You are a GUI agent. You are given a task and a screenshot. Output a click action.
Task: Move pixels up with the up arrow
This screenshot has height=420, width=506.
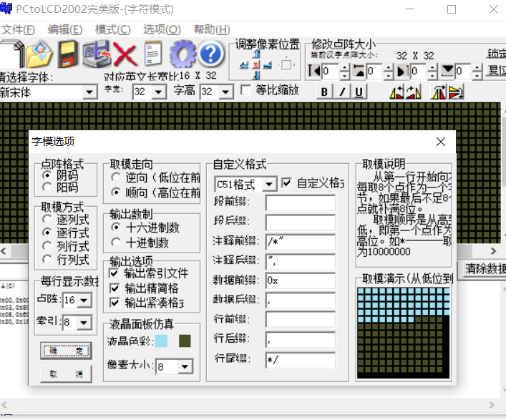[257, 54]
